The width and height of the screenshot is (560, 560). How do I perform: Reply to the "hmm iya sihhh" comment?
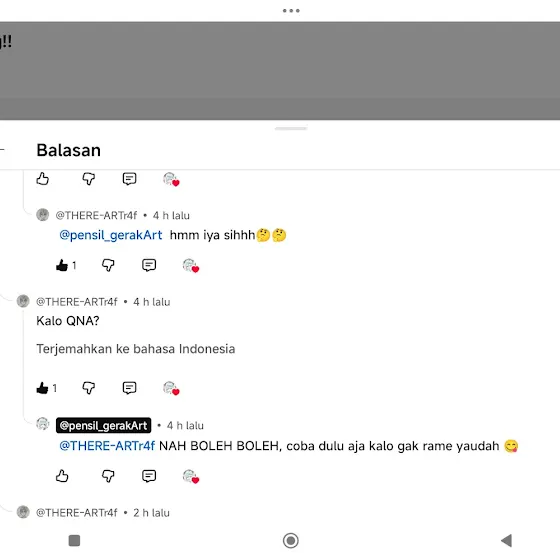149,265
